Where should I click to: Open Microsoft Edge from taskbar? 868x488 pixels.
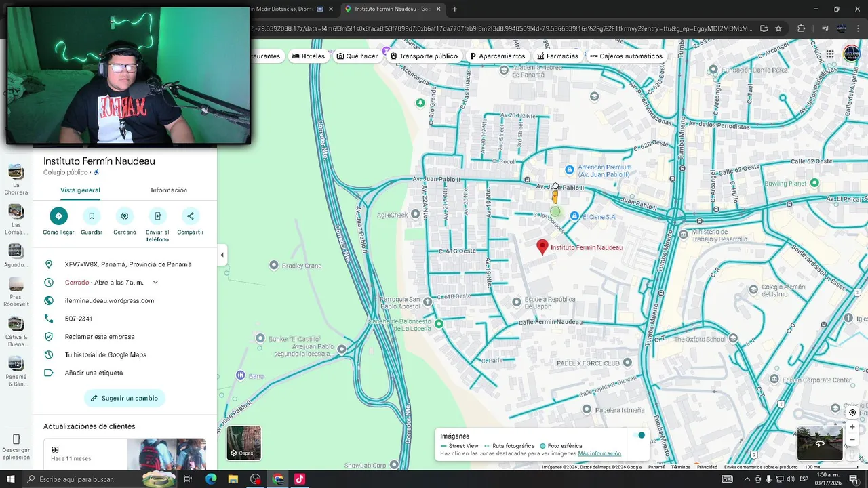tap(211, 479)
